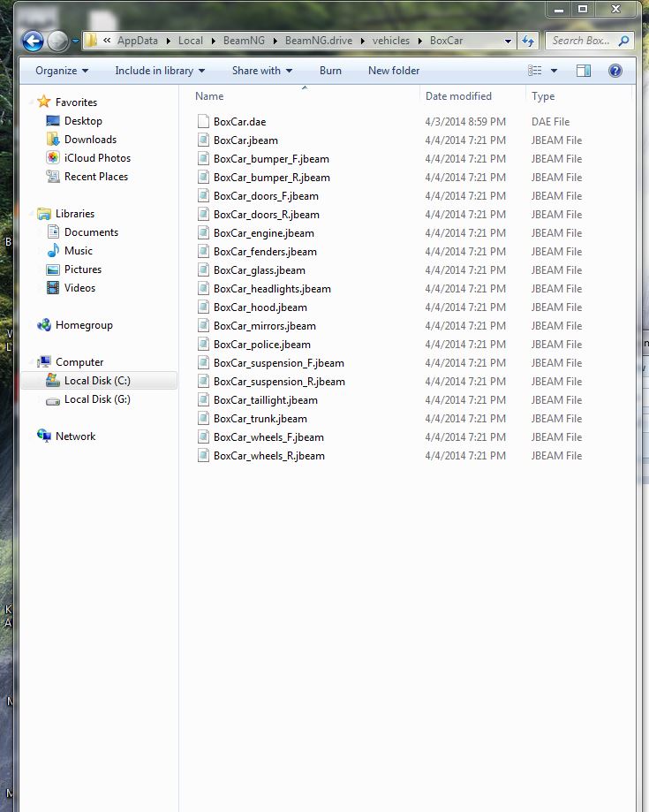Select BoxCar_hood.jbeam file

click(x=260, y=307)
